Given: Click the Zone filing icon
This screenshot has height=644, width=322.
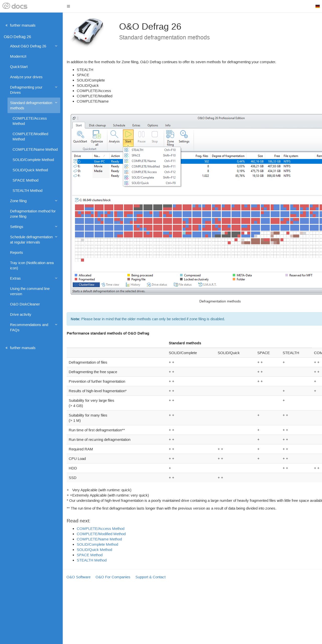Looking at the screenshot, I should pyautogui.click(x=170, y=134).
